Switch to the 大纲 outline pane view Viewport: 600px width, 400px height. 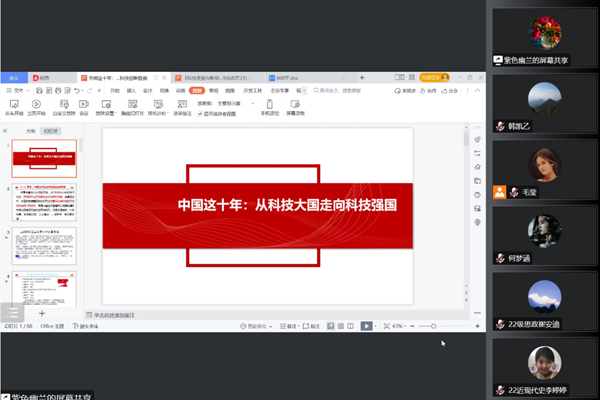(30, 130)
